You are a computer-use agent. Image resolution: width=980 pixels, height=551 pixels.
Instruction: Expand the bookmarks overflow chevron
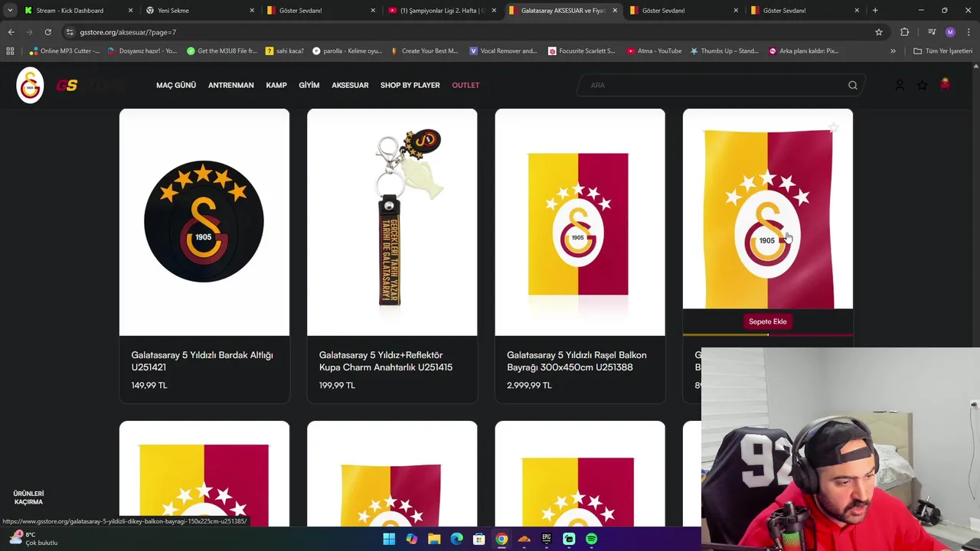click(x=893, y=51)
